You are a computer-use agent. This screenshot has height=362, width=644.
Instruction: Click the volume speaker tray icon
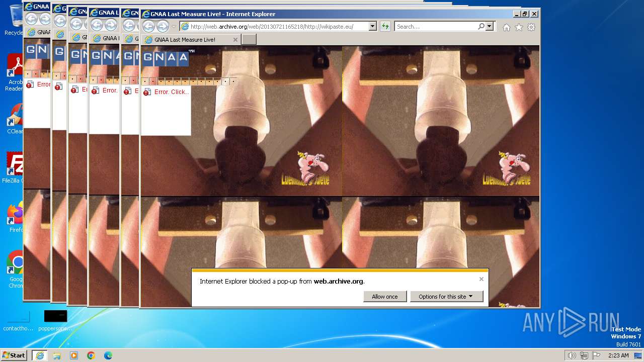point(572,355)
